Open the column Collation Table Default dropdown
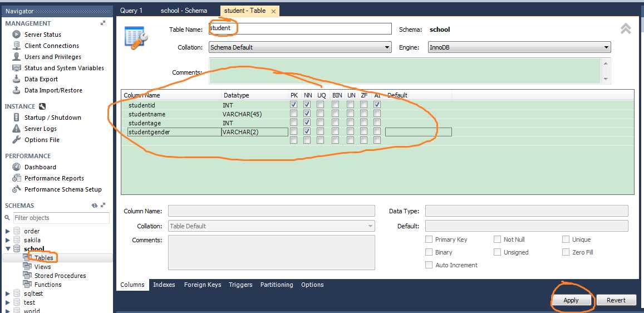Screen dimensions: 644x313 point(272,226)
